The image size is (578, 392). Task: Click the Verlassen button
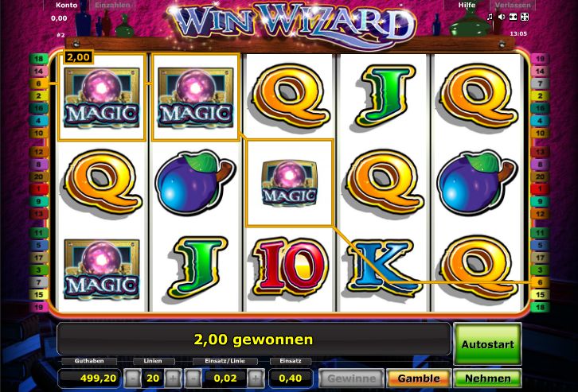point(513,5)
